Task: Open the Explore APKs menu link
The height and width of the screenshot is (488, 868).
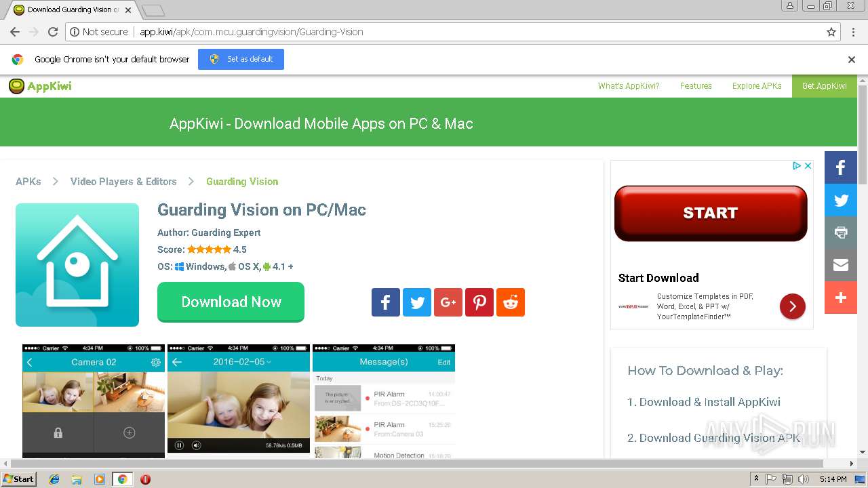Action: [x=757, y=86]
